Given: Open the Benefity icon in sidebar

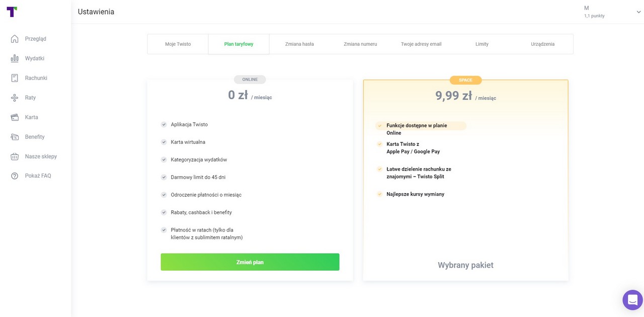Looking at the screenshot, I should pyautogui.click(x=15, y=137).
